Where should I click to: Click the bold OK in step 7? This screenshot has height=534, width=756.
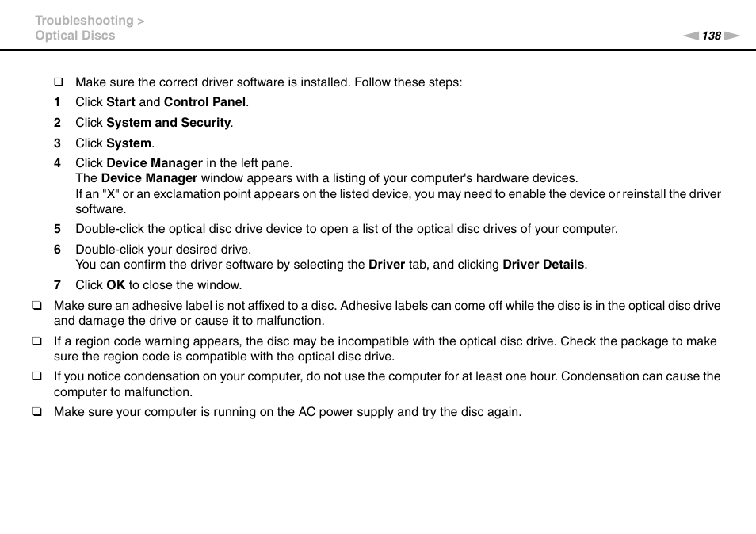116,285
